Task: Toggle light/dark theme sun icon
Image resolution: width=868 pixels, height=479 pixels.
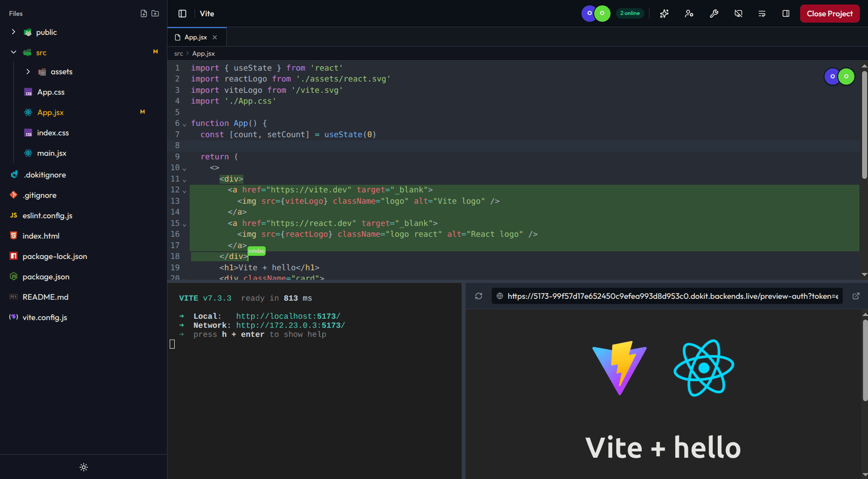Action: click(84, 467)
